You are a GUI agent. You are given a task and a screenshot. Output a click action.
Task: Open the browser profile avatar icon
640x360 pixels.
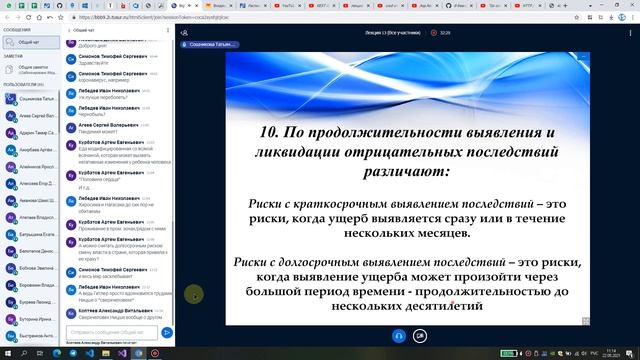(x=622, y=18)
